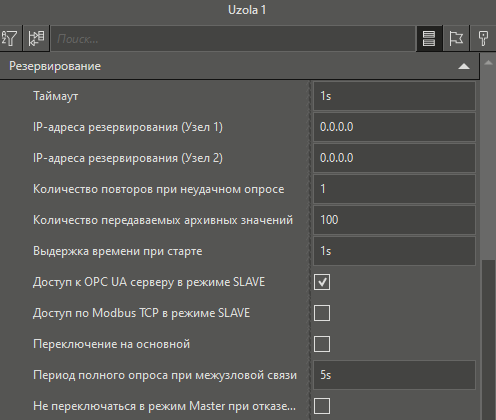
Task: Edit Количество повторов при неудачном опросе value
Action: tap(394, 189)
